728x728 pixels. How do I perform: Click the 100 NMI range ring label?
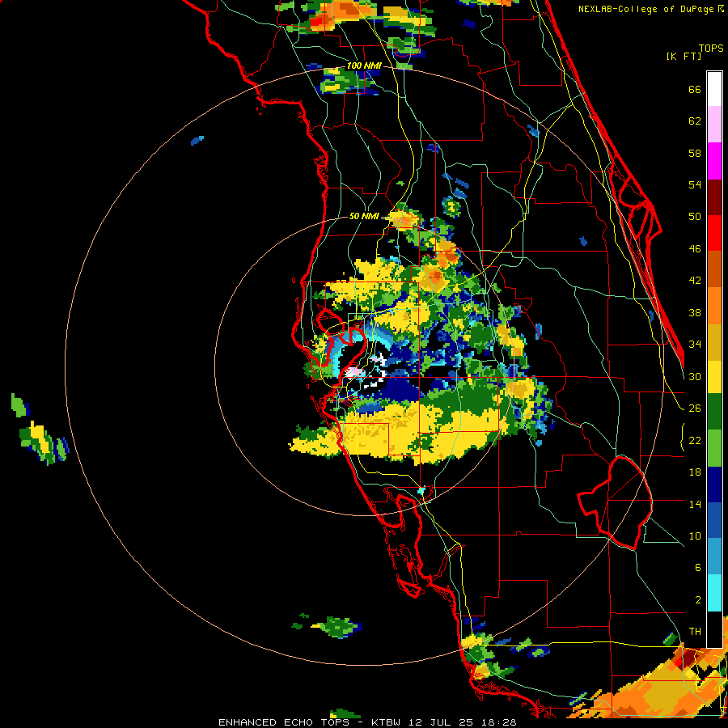click(x=364, y=66)
